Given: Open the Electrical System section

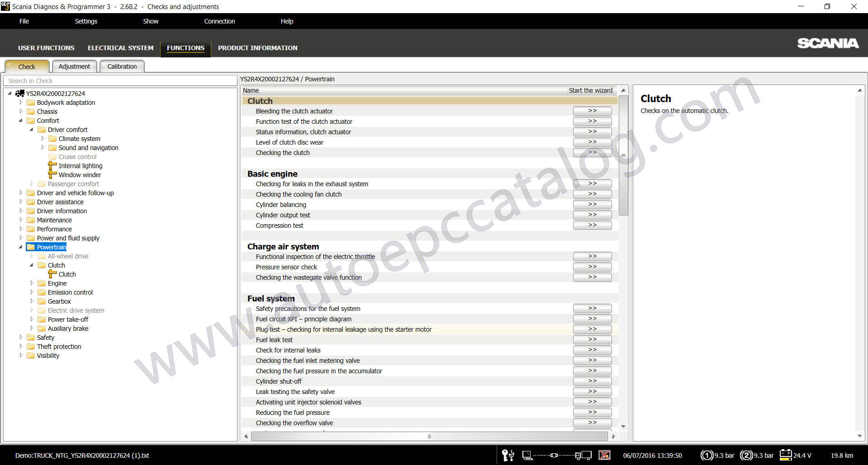Looking at the screenshot, I should pos(120,48).
